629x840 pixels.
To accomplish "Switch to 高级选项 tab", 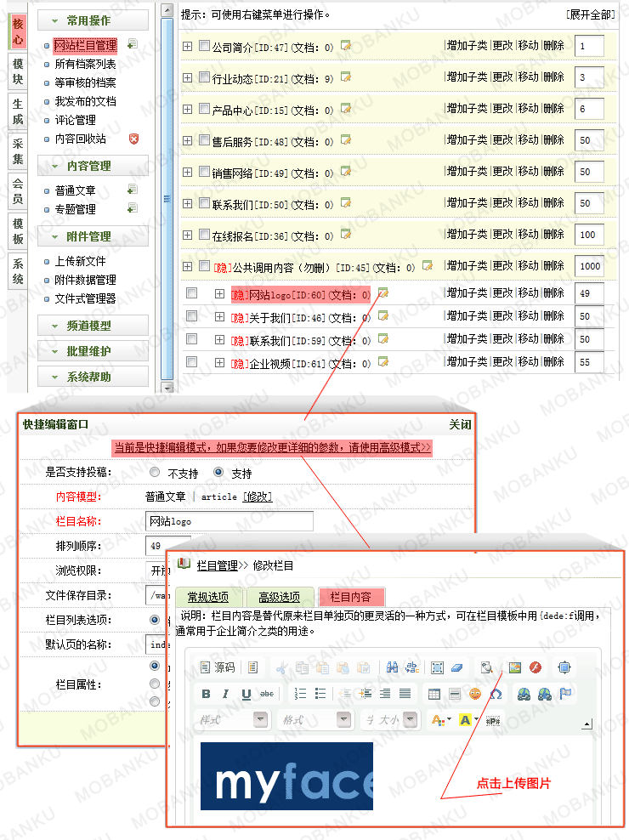I will 279,597.
